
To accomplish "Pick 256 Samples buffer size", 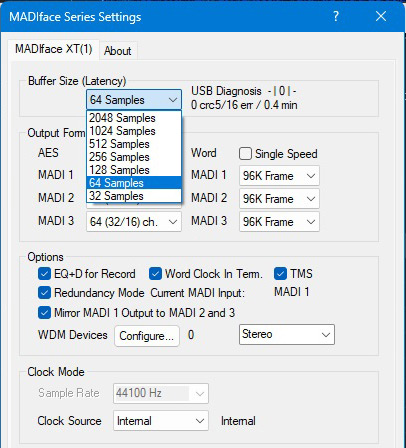I will click(134, 157).
